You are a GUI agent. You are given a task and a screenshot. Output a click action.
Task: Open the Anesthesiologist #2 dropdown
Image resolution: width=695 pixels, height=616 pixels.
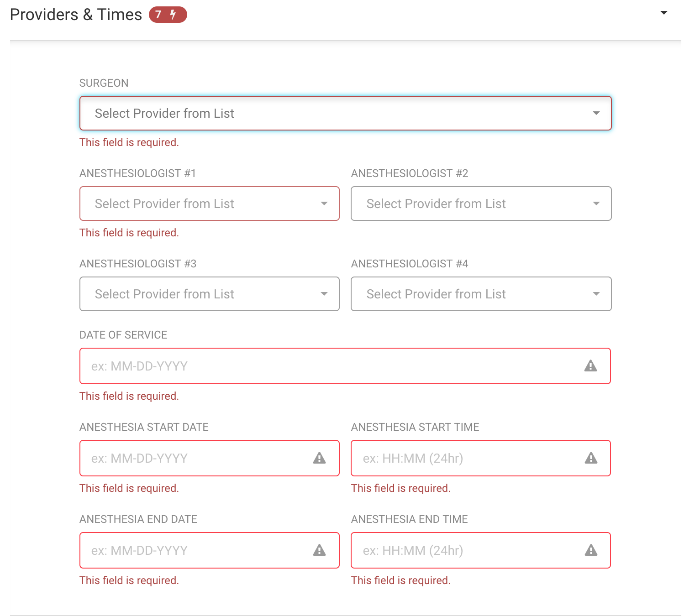pyautogui.click(x=481, y=204)
